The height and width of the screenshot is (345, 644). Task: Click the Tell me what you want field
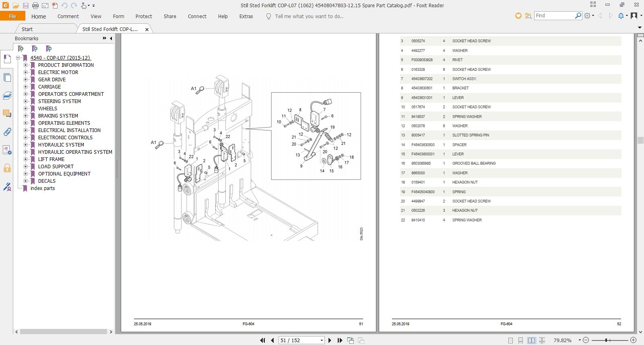[309, 16]
